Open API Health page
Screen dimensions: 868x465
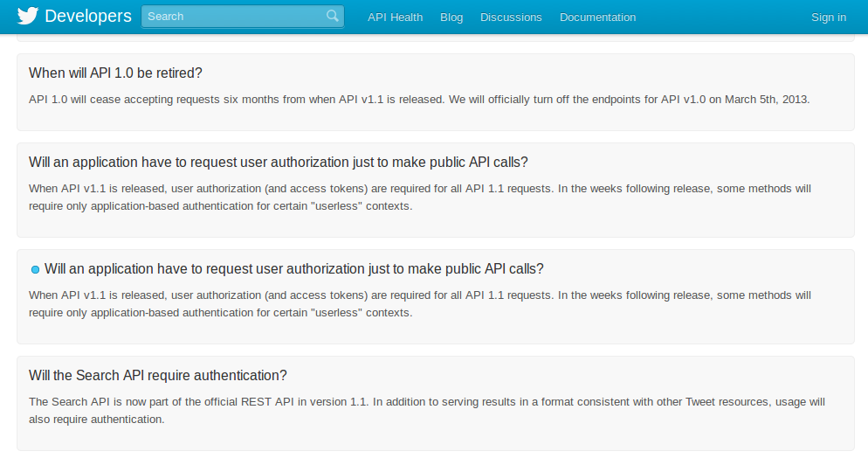(x=396, y=17)
